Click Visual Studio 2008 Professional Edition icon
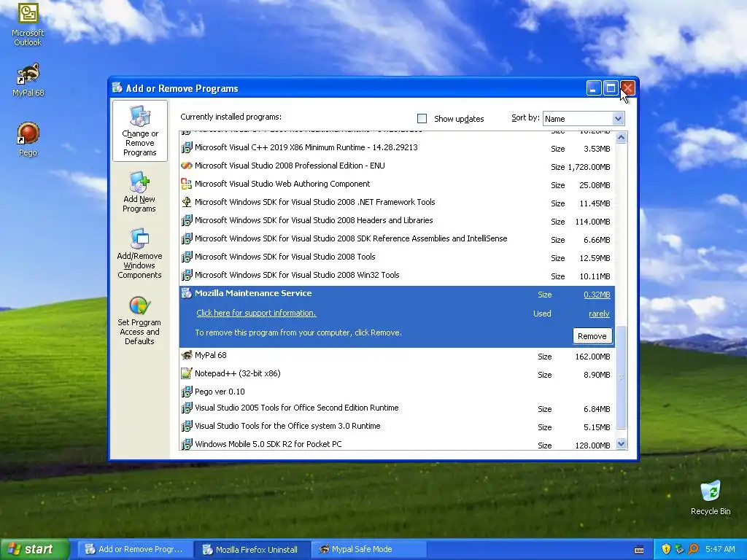The image size is (747, 560). tap(187, 166)
